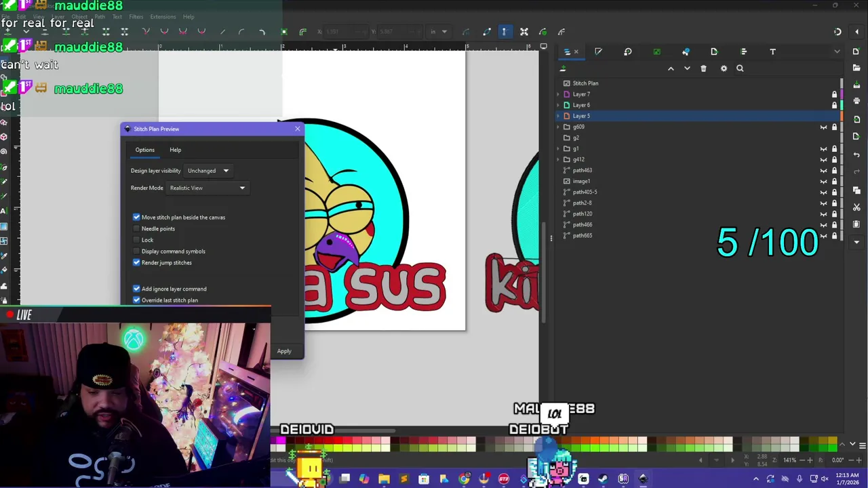Image resolution: width=868 pixels, height=488 pixels.
Task: Open the Export docker tab with green arrow
Action: coord(714,52)
